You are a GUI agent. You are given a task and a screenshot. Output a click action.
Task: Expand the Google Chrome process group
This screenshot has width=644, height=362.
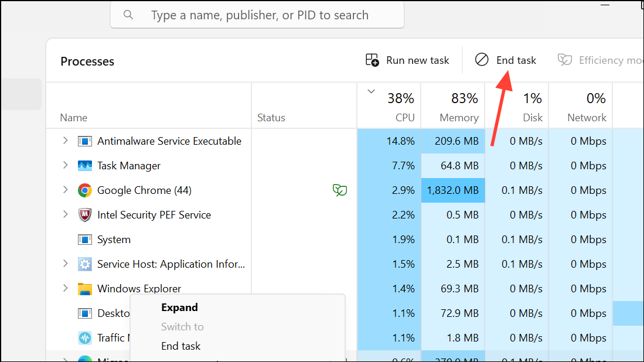(65, 190)
